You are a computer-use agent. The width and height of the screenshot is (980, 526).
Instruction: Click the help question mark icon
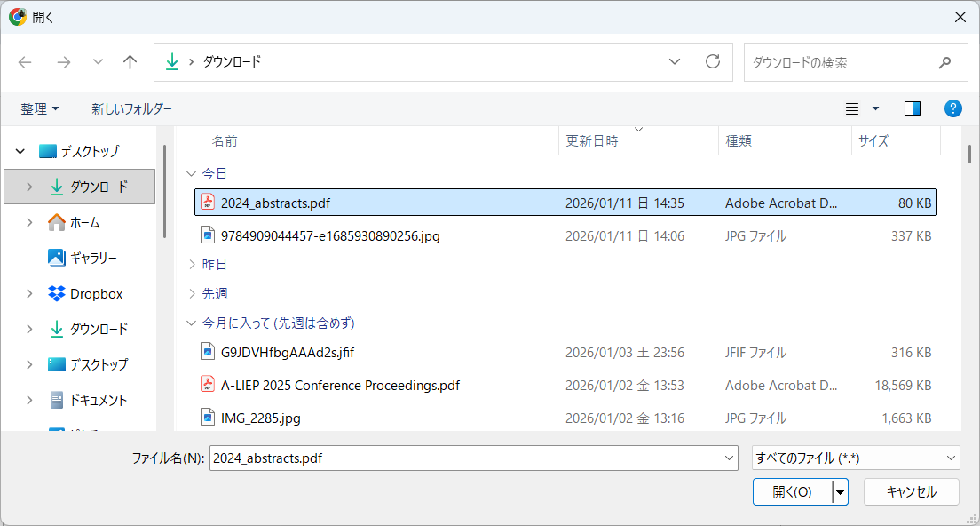click(x=953, y=108)
